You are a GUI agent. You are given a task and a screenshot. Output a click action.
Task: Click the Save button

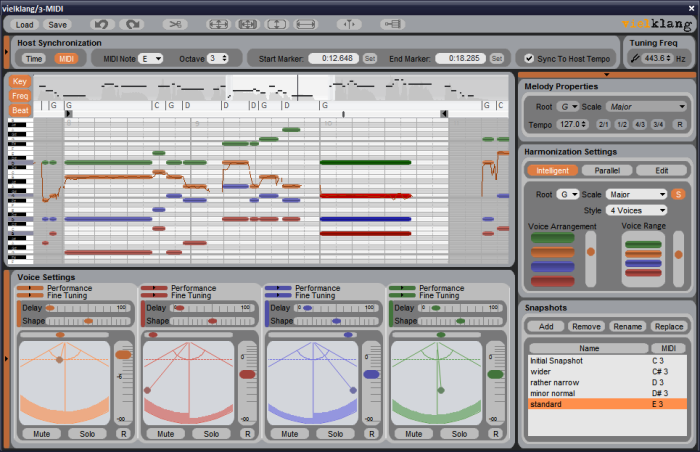coord(58,25)
